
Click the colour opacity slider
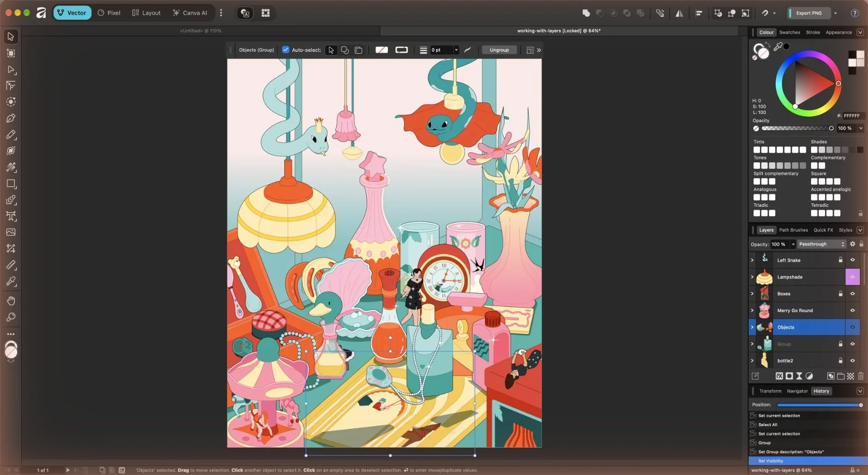pyautogui.click(x=796, y=129)
